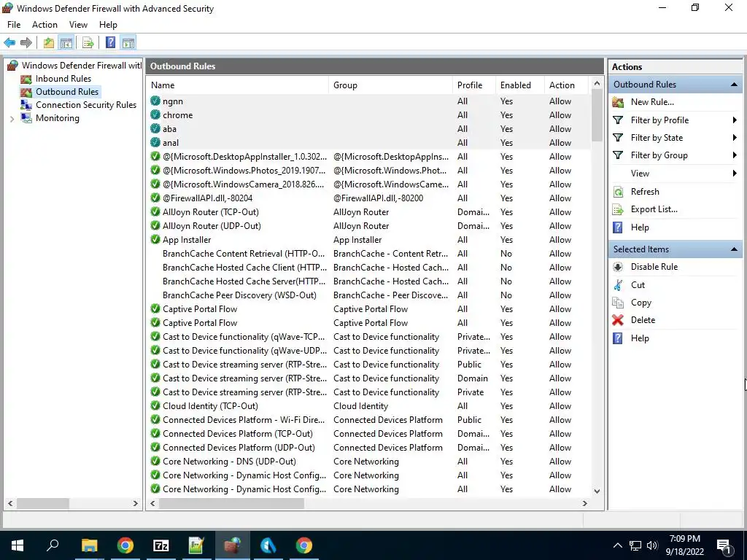Click the Monitoring tree icon
The height and width of the screenshot is (560, 747).
pyautogui.click(x=26, y=118)
